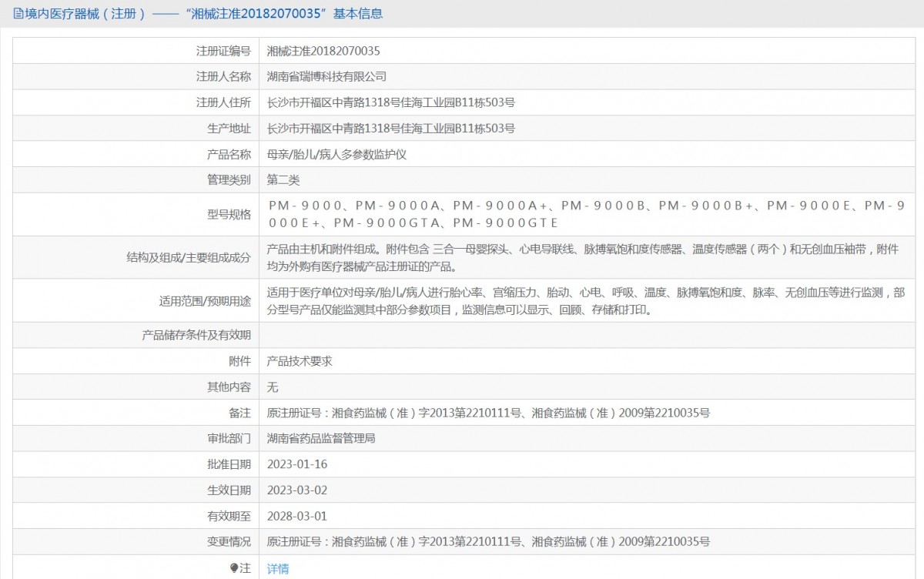Click the 适用范围/预期用途 label

point(204,301)
